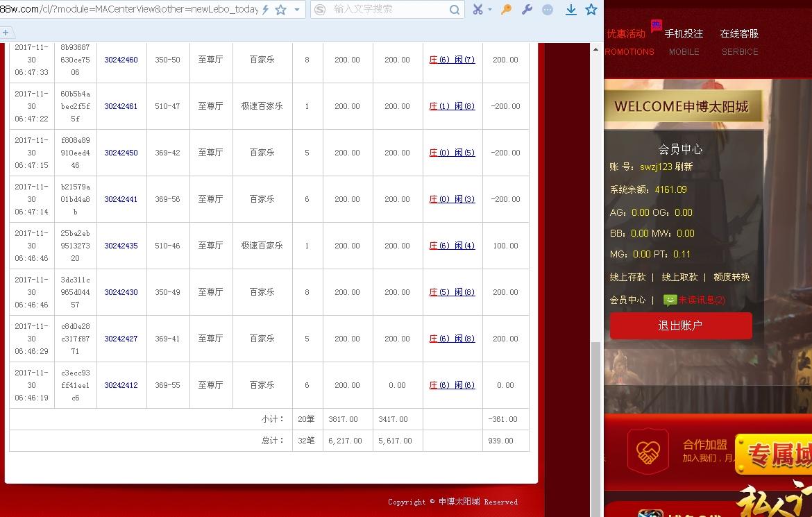Switch to the 优惠活动 PROMOTIONS tab
Image resolution: width=812 pixels, height=517 pixels.
[627, 40]
